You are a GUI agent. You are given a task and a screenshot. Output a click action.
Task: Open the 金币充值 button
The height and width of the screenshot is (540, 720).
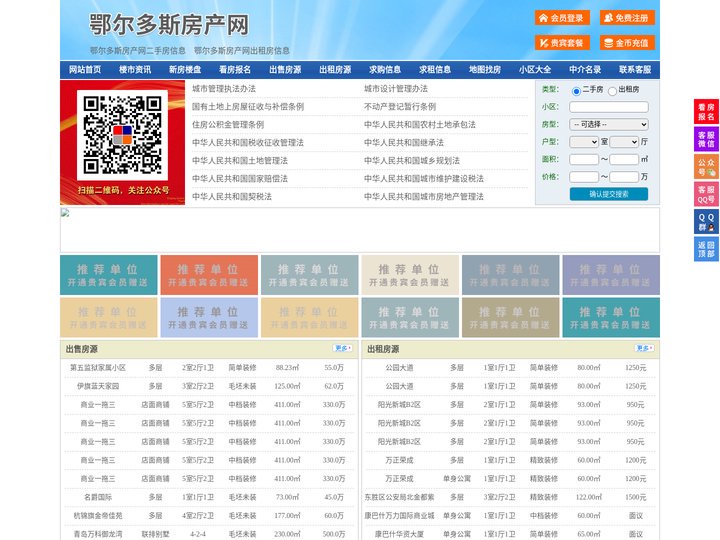[627, 43]
